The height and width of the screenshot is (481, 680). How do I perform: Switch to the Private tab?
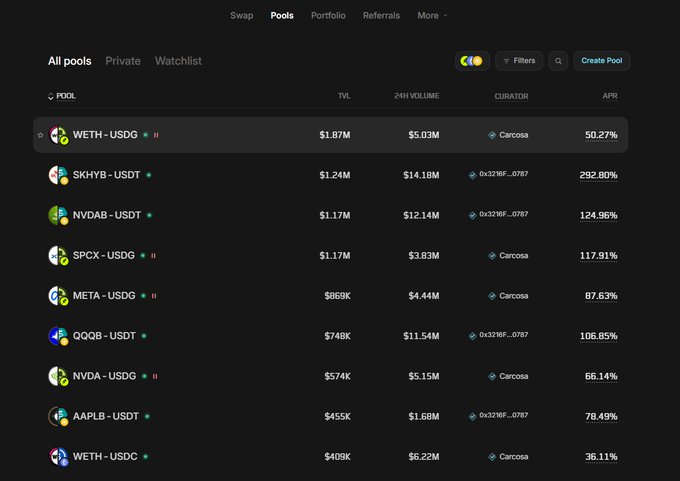click(123, 61)
